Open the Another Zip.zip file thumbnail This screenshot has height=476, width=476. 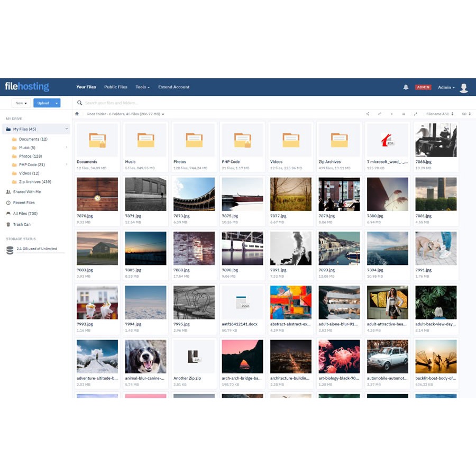click(194, 355)
